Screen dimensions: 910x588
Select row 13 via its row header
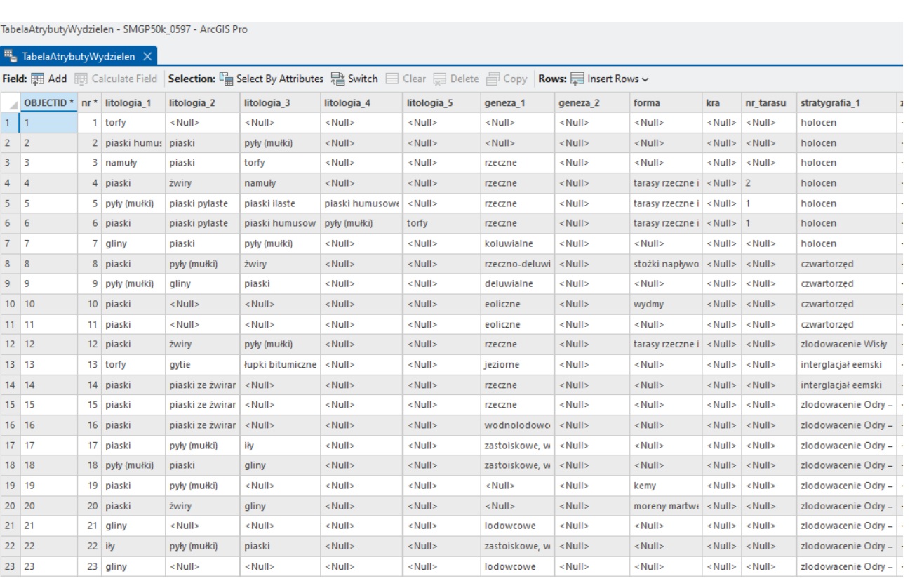click(10, 365)
